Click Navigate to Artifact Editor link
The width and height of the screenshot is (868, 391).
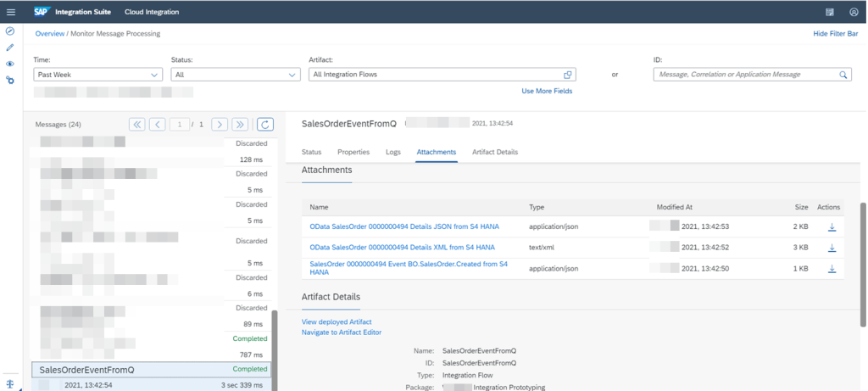pos(342,332)
